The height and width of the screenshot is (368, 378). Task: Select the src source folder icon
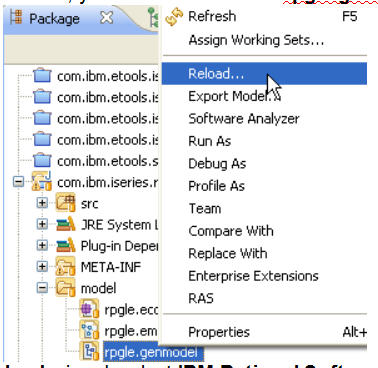(65, 203)
